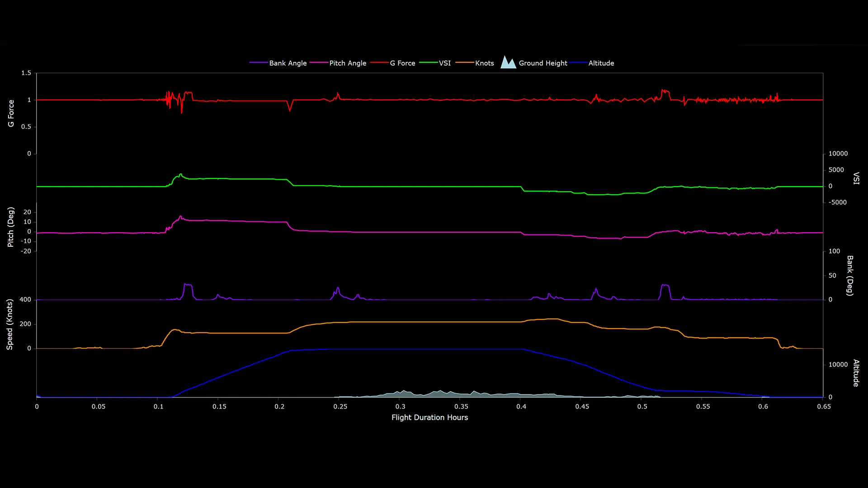Viewport: 868px width, 488px height.
Task: Toggle the Bank Angle series visibility
Action: 288,63
